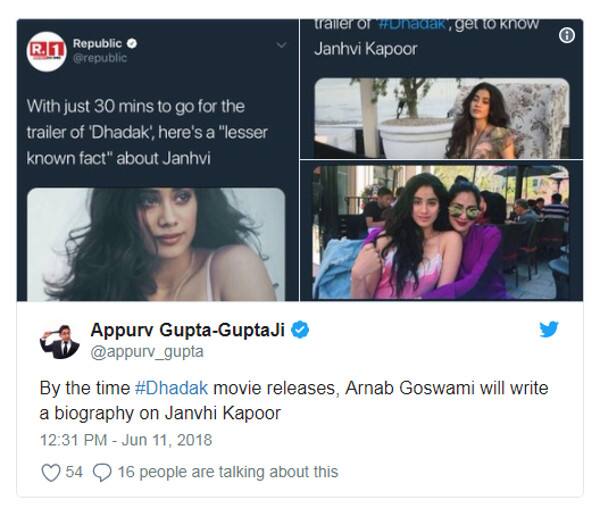Open Appurv Gupta's profile avatar
Viewport: 600px width, 525px height.
point(60,342)
